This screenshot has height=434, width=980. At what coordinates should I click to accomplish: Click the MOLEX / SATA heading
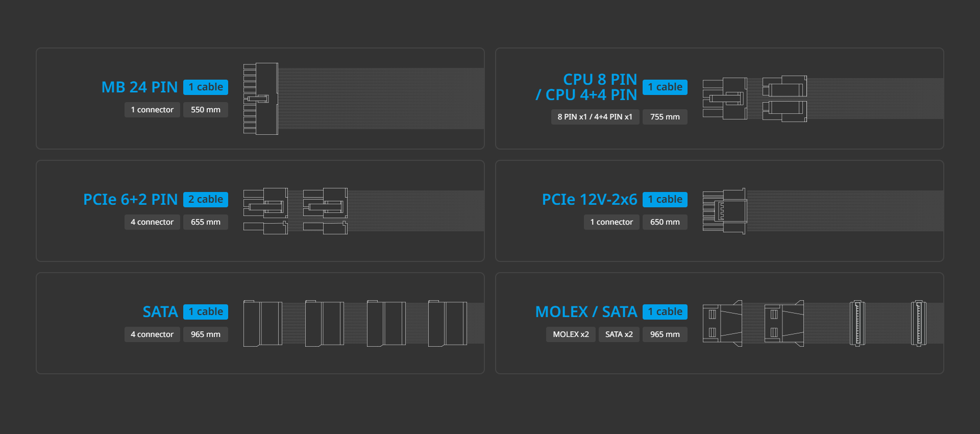click(586, 312)
